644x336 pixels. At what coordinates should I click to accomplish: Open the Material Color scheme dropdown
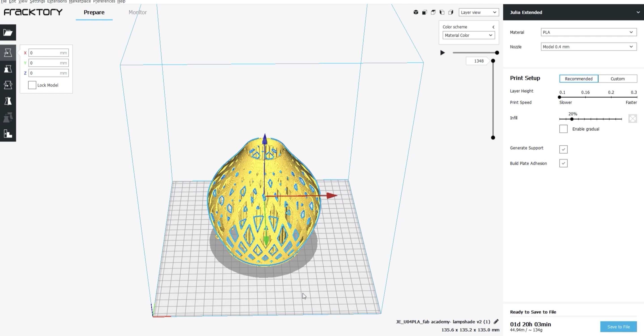(468, 35)
